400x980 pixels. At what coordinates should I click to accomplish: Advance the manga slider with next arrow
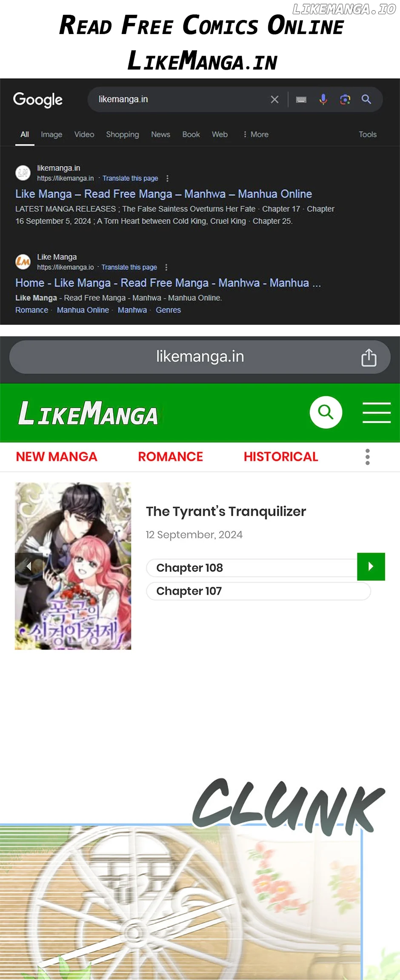(x=371, y=566)
